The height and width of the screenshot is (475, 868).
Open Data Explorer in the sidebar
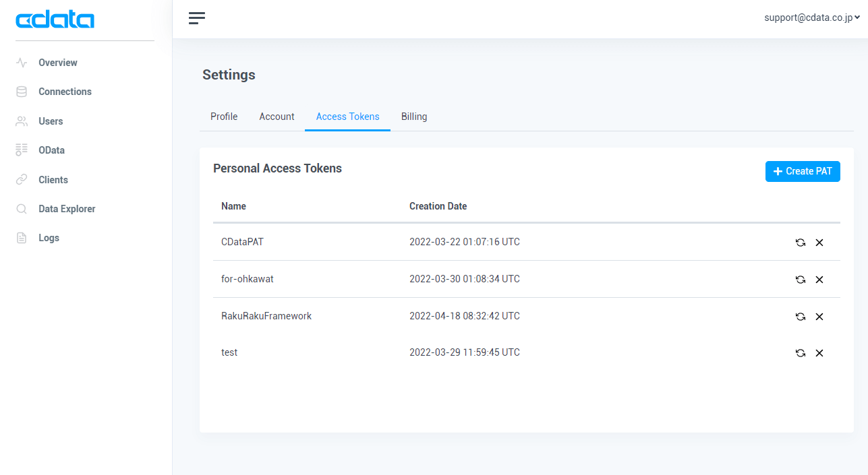(x=67, y=209)
